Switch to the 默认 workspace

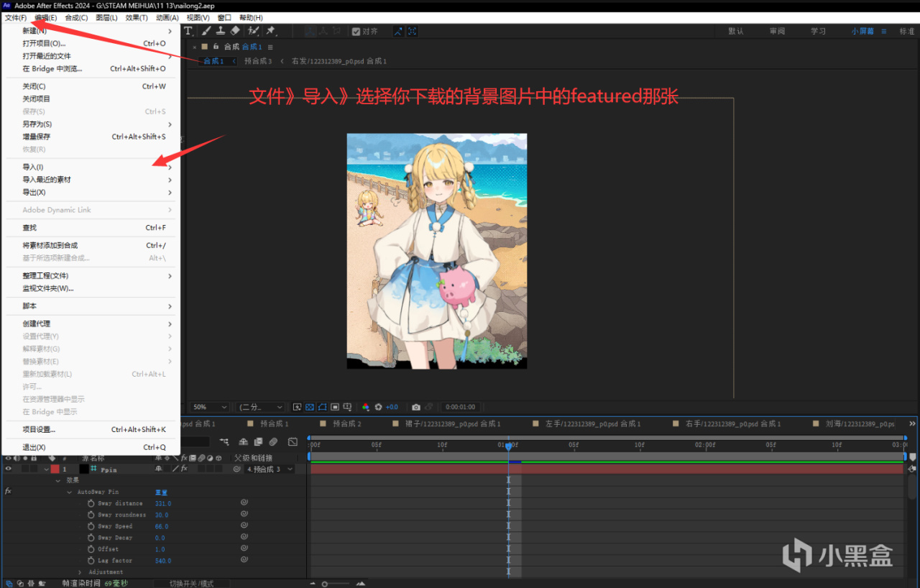coord(736,32)
